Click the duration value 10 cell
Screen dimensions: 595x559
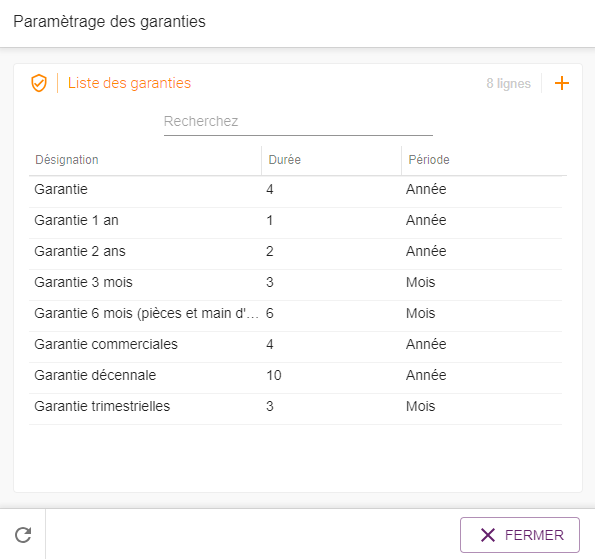pyautogui.click(x=274, y=375)
